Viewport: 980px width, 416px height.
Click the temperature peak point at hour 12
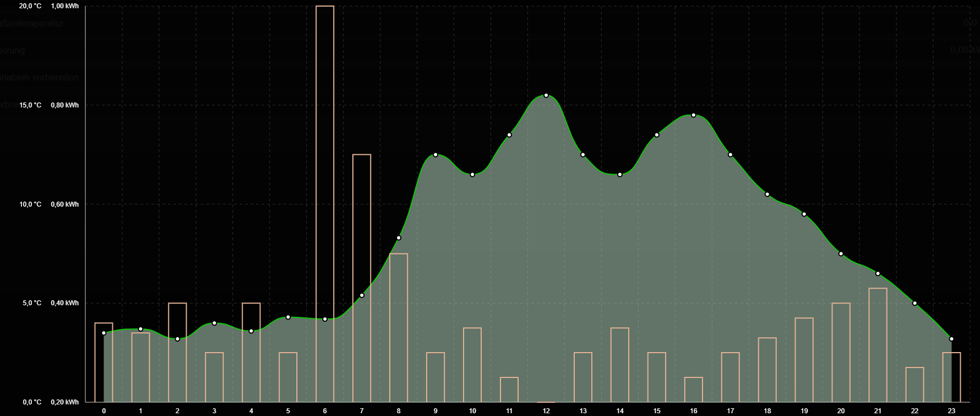tap(546, 95)
